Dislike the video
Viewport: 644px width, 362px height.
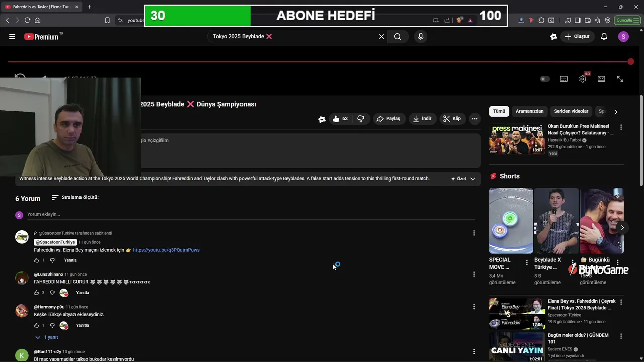pyautogui.click(x=361, y=119)
